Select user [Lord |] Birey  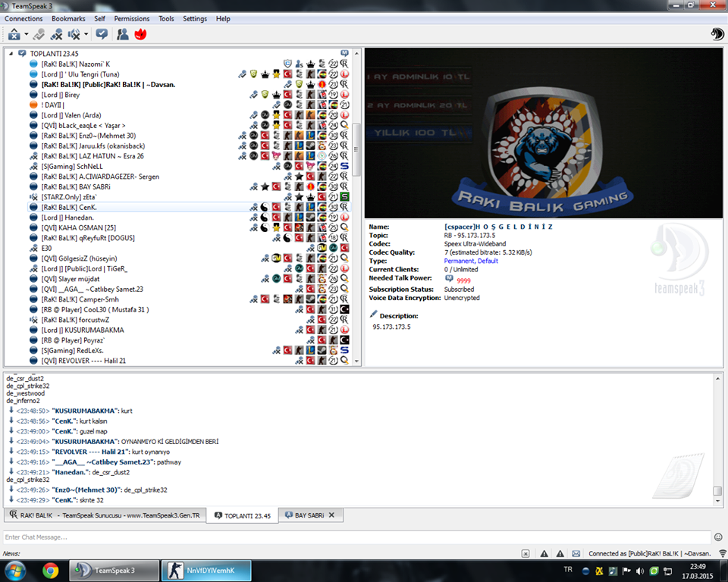click(61, 95)
